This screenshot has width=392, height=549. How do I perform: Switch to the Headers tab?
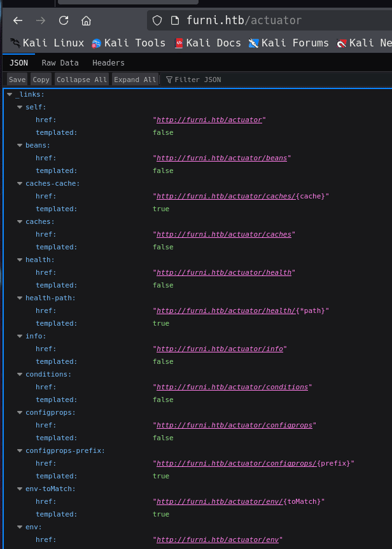click(x=108, y=63)
